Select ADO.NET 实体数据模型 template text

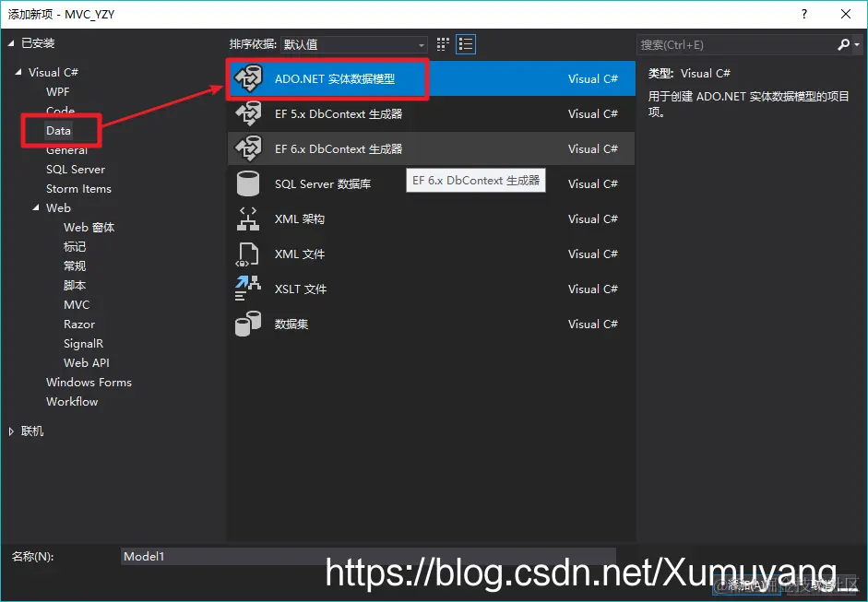pyautogui.click(x=334, y=78)
